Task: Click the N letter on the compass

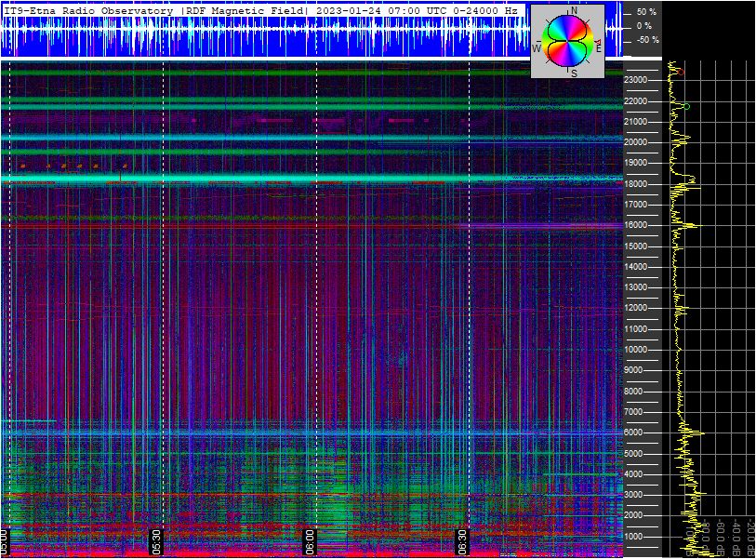Action: click(573, 11)
